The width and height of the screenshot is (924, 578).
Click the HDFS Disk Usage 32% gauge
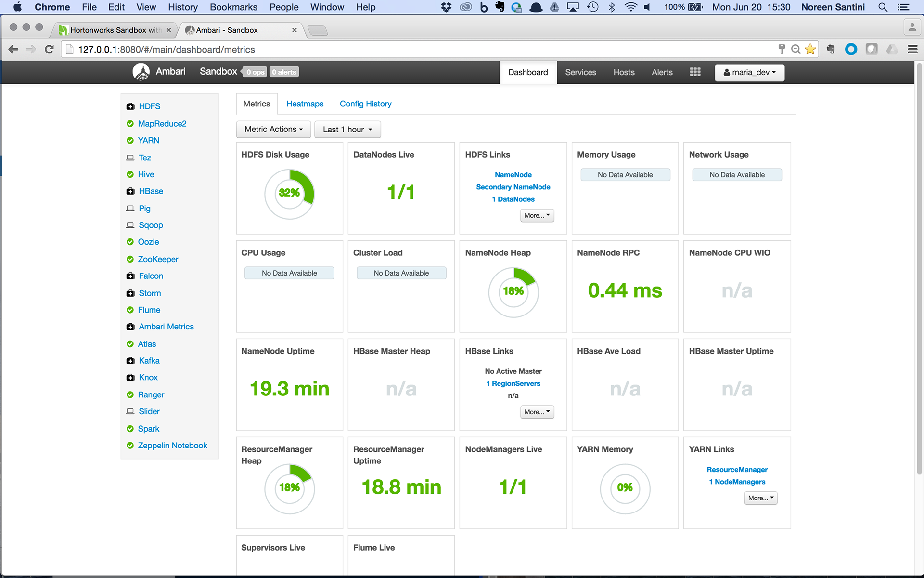[289, 194]
